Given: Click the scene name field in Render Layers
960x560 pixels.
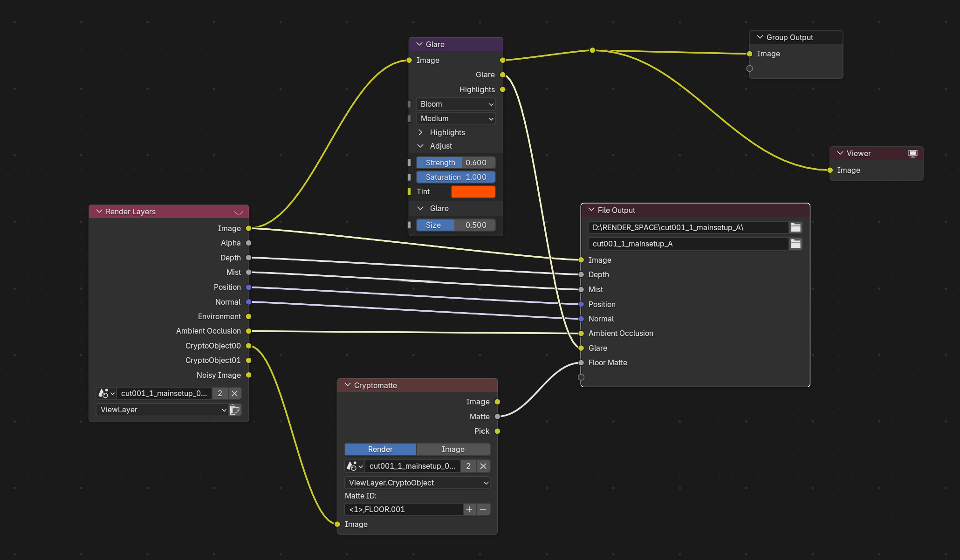Looking at the screenshot, I should coord(164,393).
